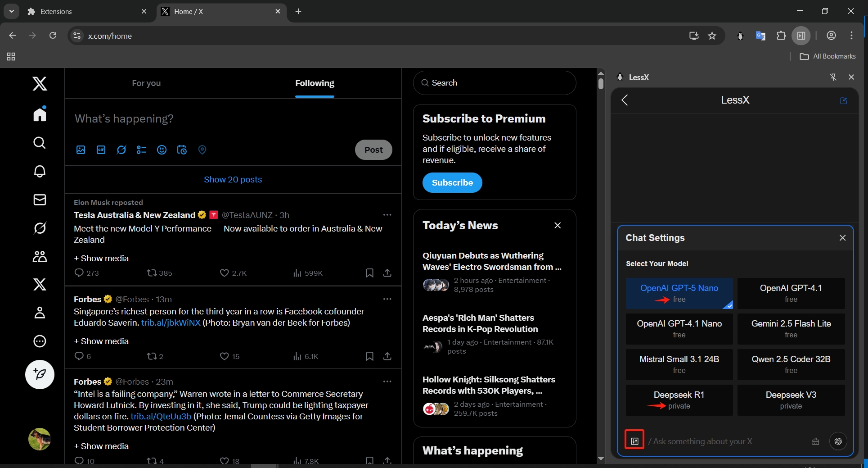868x468 pixels.
Task: Open More circle icon in sidebar
Action: (x=40, y=341)
